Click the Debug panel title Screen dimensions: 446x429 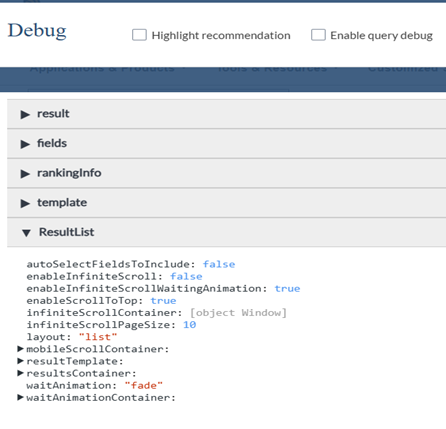(x=37, y=31)
